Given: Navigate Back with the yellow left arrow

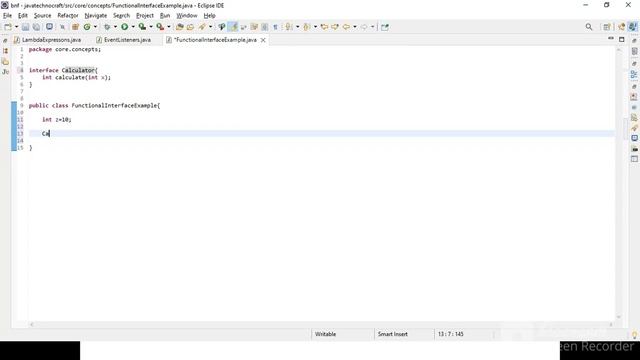Looking at the screenshot, I should point(346,27).
